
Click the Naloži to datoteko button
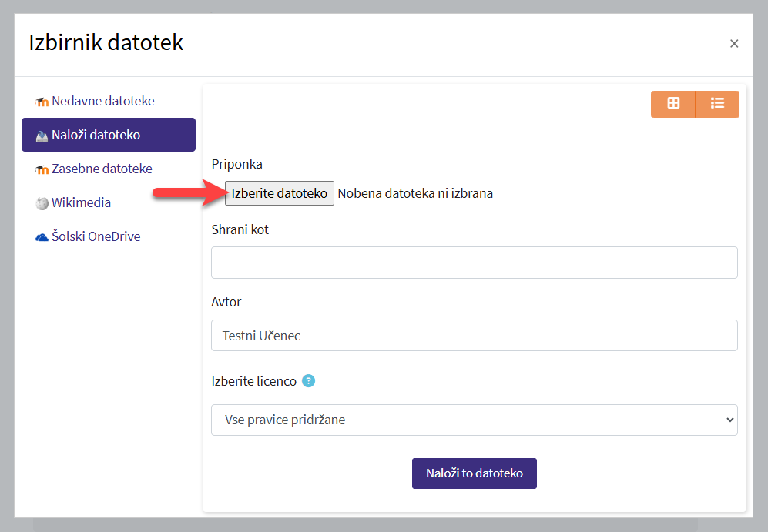(x=474, y=473)
